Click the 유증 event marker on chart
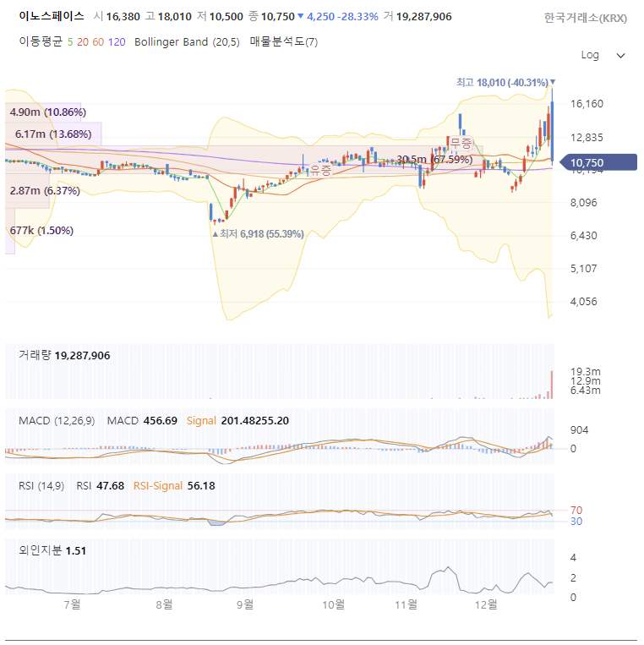The height and width of the screenshot is (645, 644). point(320,170)
